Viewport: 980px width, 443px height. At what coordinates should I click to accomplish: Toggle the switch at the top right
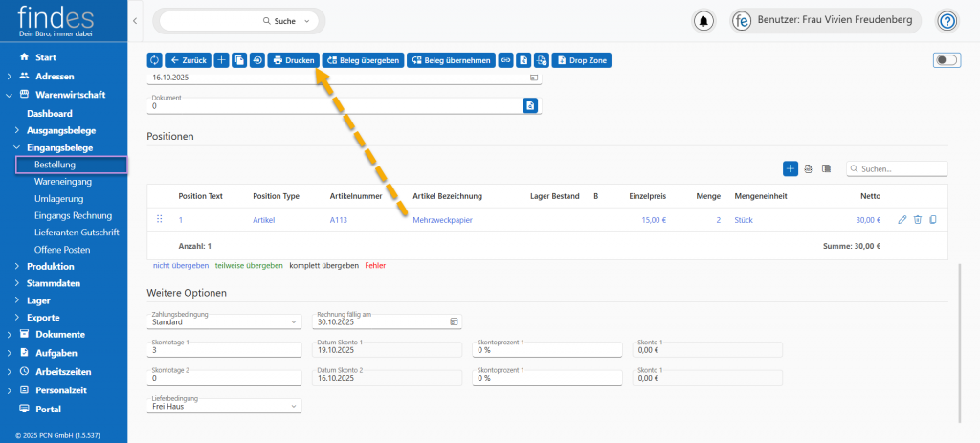pyautogui.click(x=946, y=60)
